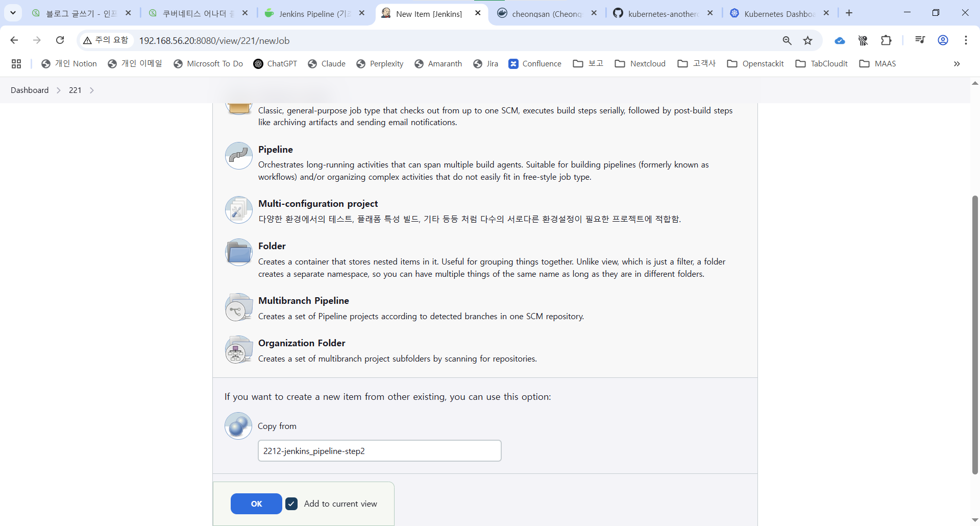This screenshot has height=526, width=980.
Task: Open the 개인 Notion bookmark
Action: [x=69, y=64]
